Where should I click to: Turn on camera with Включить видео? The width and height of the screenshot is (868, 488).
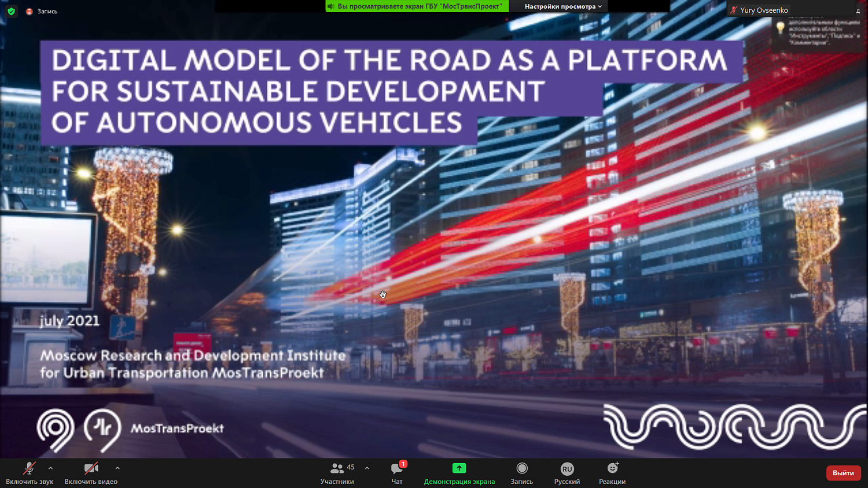[91, 472]
